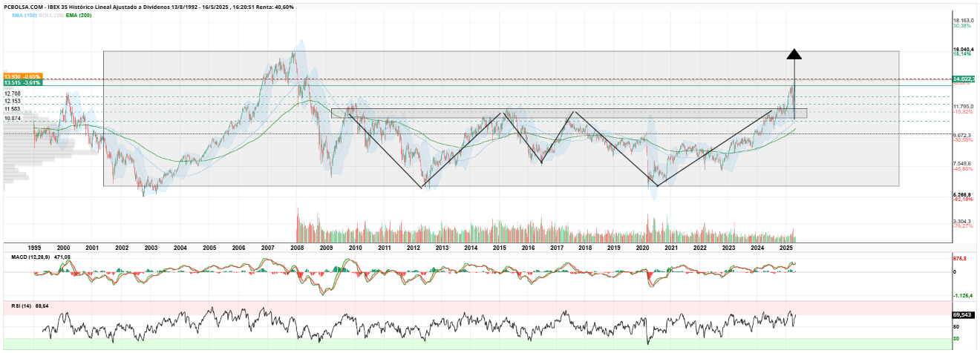Click the green 14.022 current price marker
Screen dimensions: 980x353
pos(964,79)
